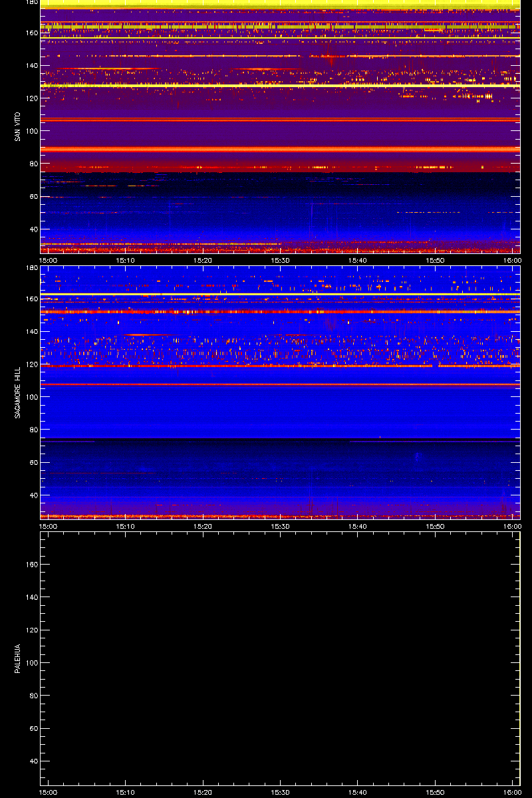Pick the 15:00 tick below Palehua panel
The image size is (532, 798).
(49, 793)
